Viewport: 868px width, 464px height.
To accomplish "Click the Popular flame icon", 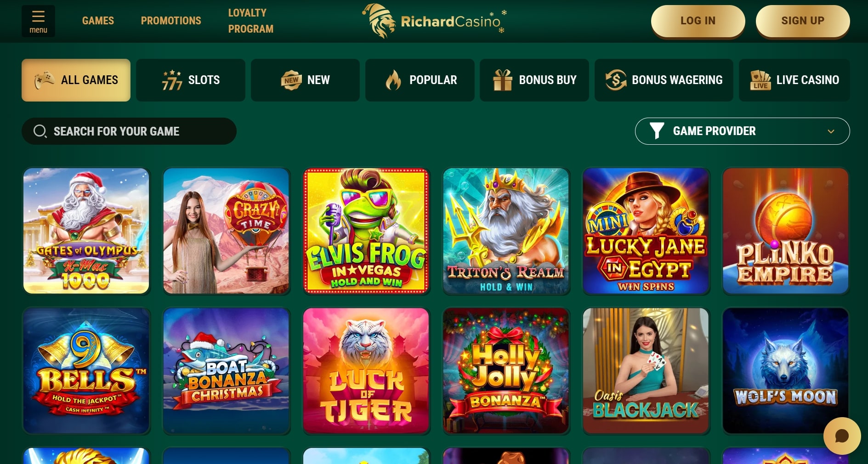I will (393, 80).
